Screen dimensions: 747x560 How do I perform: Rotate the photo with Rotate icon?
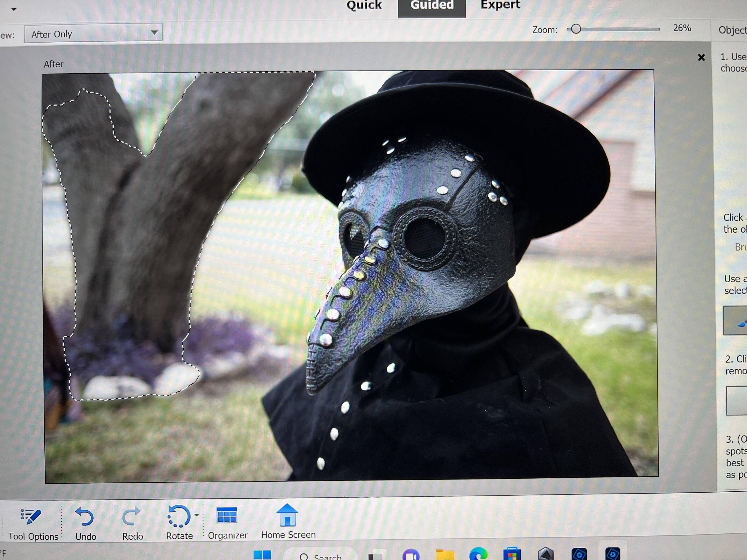click(x=178, y=516)
